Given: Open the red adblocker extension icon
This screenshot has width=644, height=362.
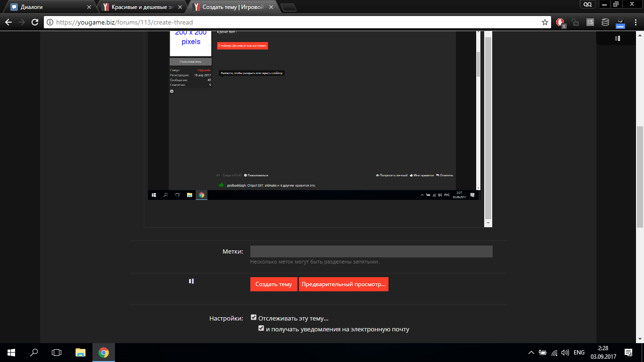Looking at the screenshot, I should (560, 22).
